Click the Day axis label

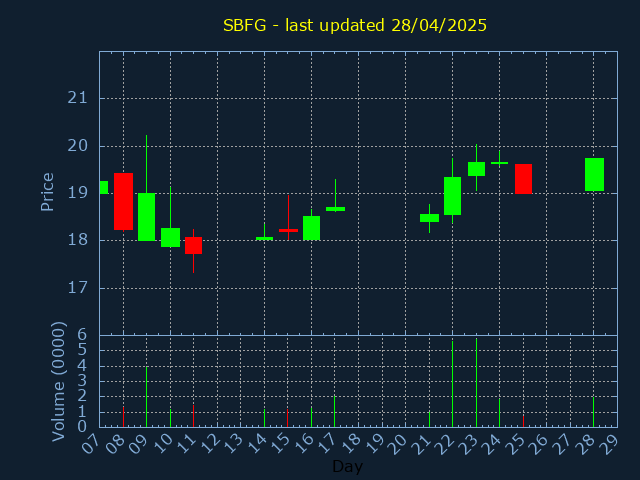click(x=347, y=466)
